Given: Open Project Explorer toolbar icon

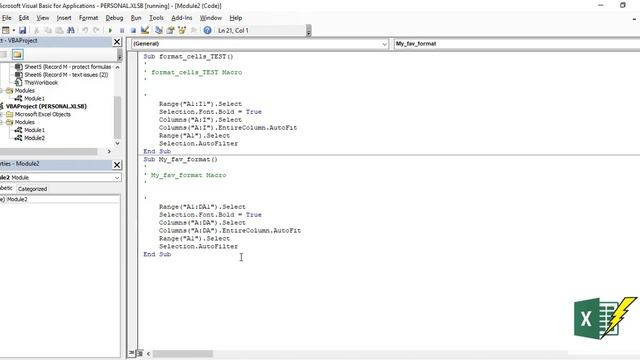Looking at the screenshot, I should (159, 30).
